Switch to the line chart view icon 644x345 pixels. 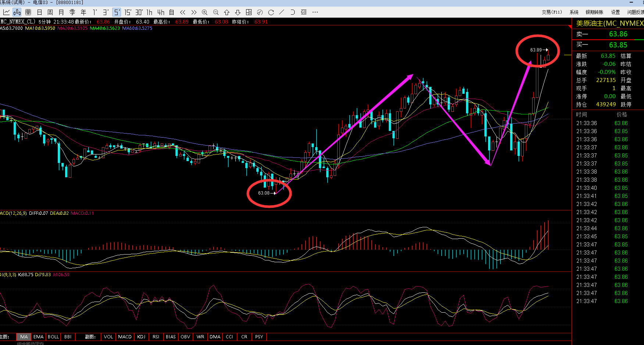(6, 12)
